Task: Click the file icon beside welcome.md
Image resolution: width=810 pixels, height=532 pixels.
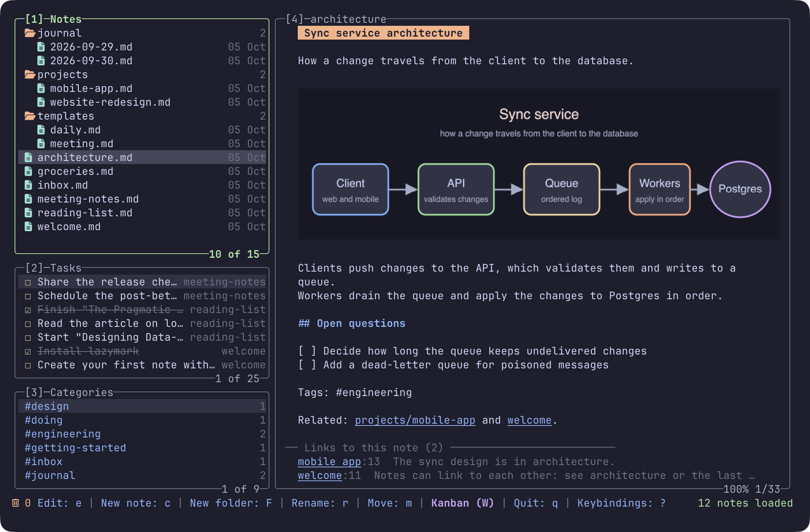Action: pyautogui.click(x=28, y=227)
